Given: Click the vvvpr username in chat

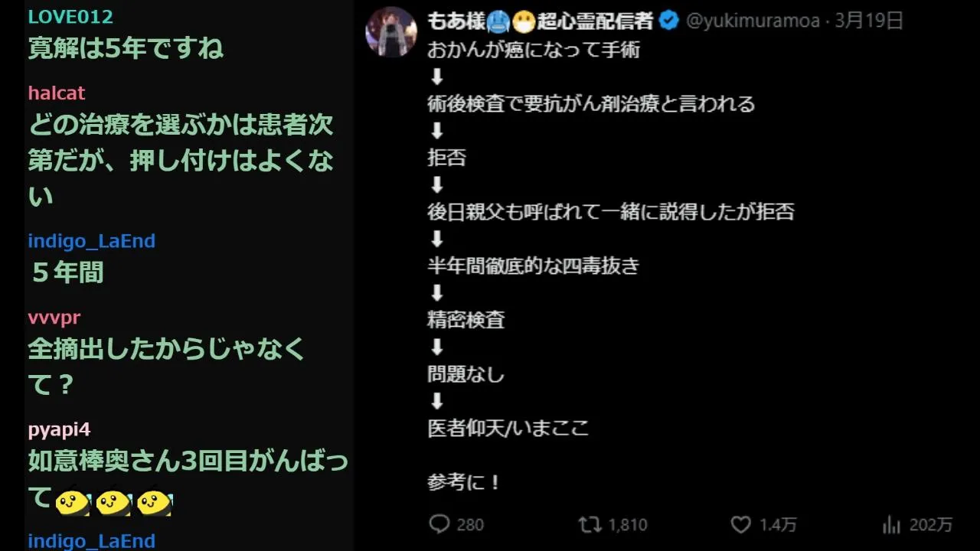Looking at the screenshot, I should tap(54, 318).
